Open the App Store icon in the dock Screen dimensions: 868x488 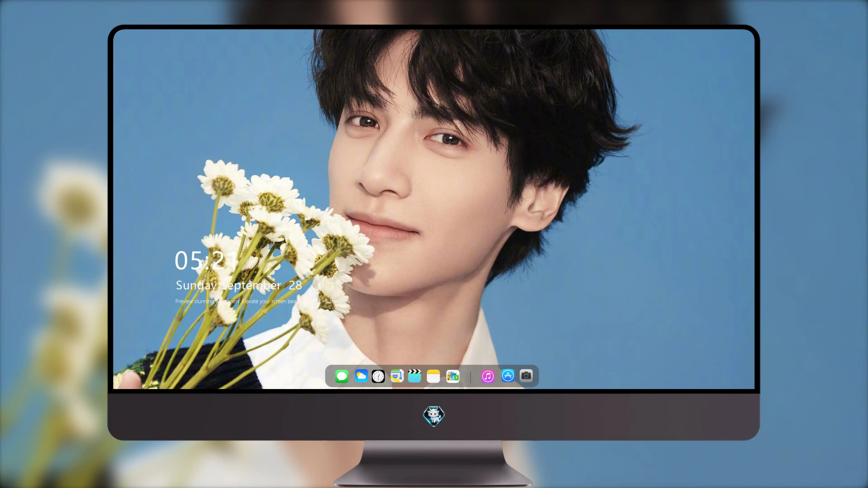coord(508,375)
